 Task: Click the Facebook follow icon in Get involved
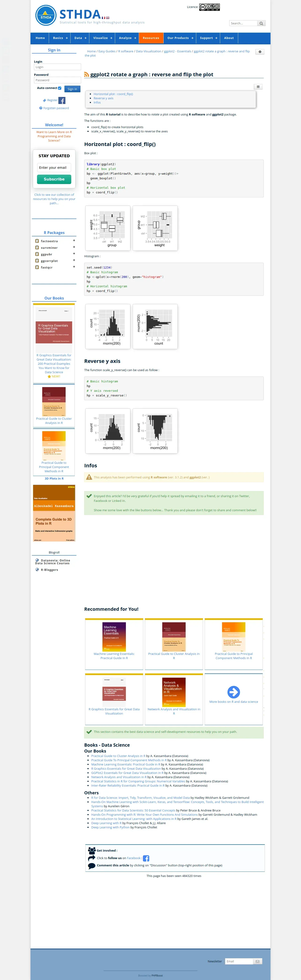pos(146,858)
